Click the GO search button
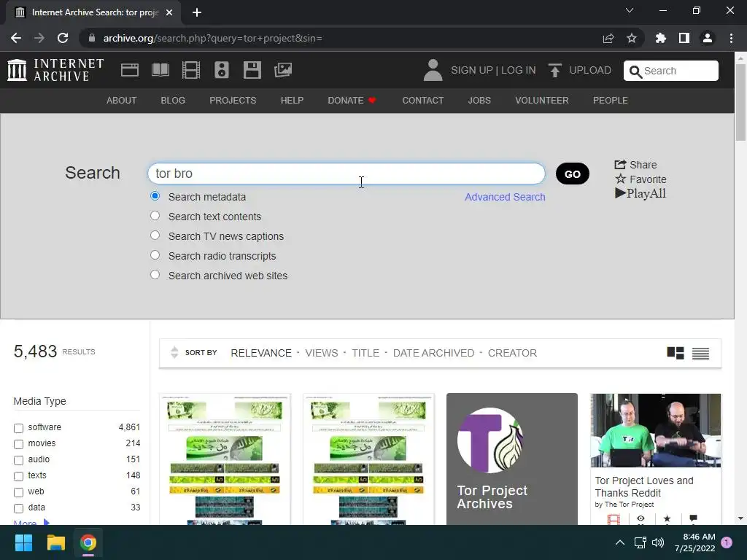Image resolution: width=747 pixels, height=560 pixels. (x=572, y=174)
